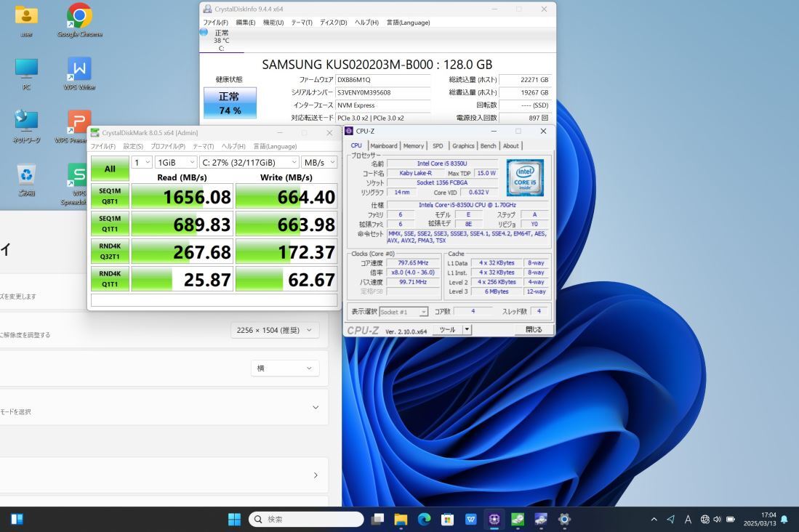Open the Mainboard tab in CPU-Z

click(x=384, y=146)
